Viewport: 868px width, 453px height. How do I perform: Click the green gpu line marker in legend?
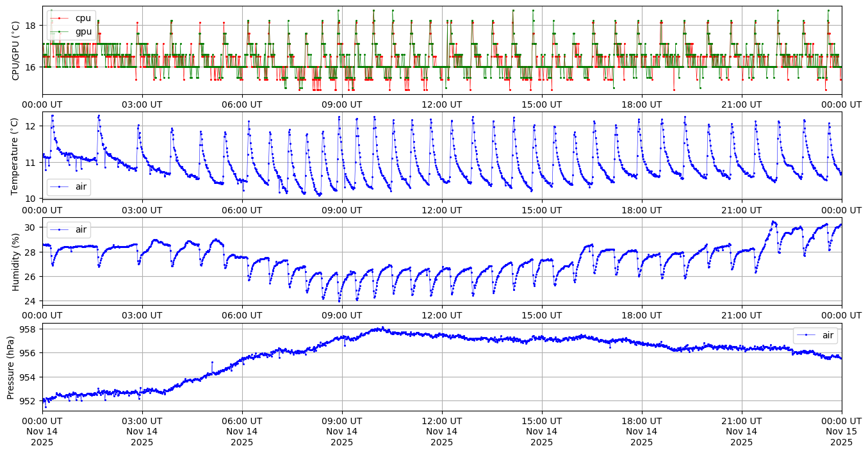(59, 31)
